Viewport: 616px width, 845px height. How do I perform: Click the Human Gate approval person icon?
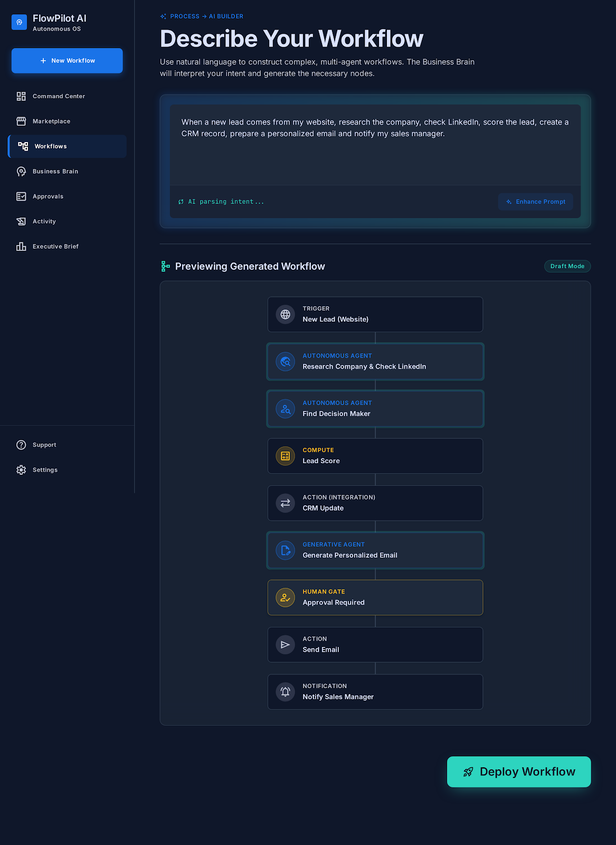(x=286, y=598)
